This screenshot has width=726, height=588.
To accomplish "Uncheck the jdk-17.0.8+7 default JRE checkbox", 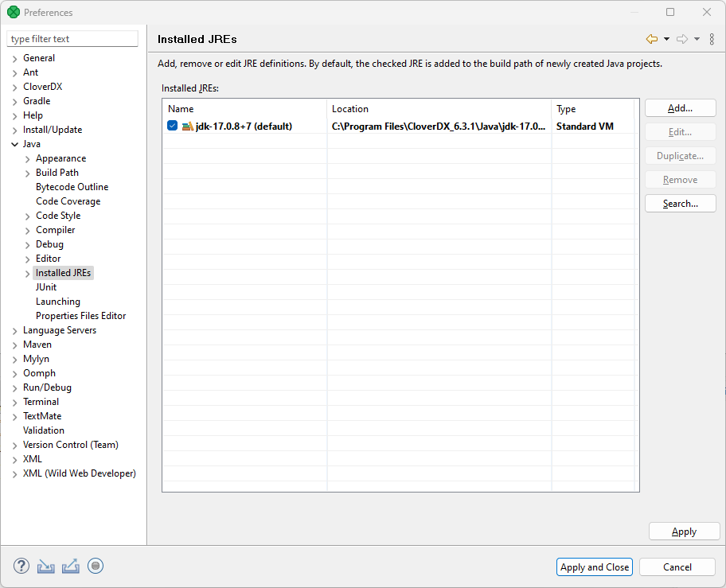I will coord(173,127).
